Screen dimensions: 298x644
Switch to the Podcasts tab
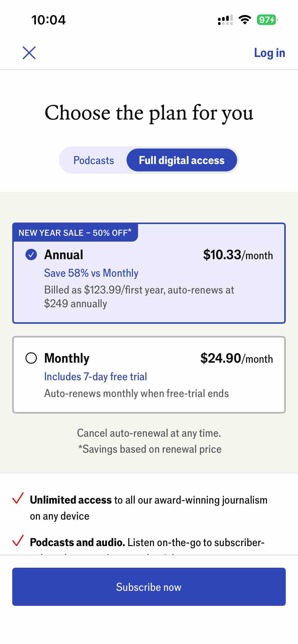point(94,160)
